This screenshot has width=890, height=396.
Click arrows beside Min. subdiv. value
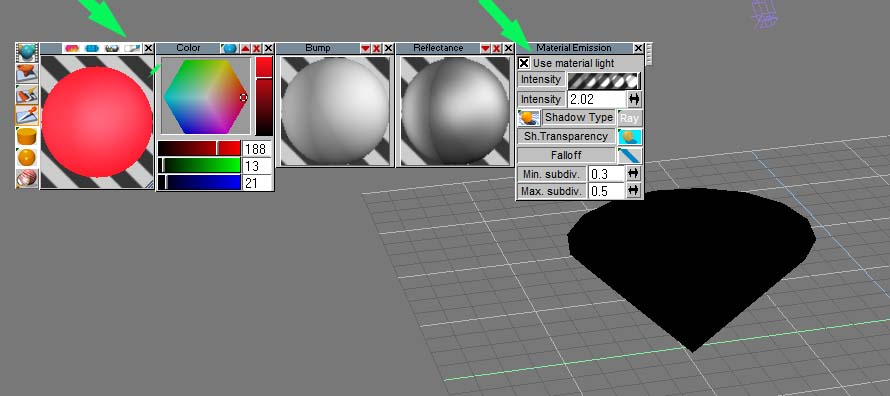(634, 174)
